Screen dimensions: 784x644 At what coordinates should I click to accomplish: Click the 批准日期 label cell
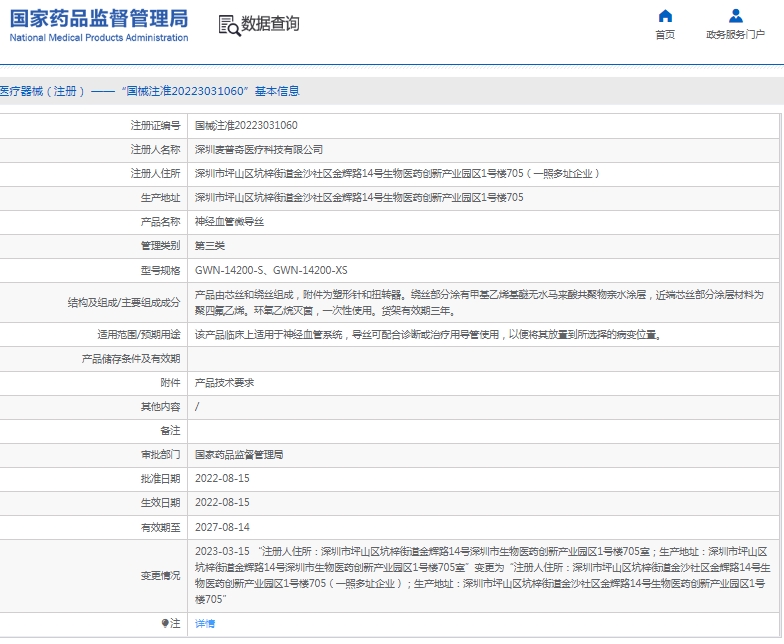pyautogui.click(x=160, y=478)
